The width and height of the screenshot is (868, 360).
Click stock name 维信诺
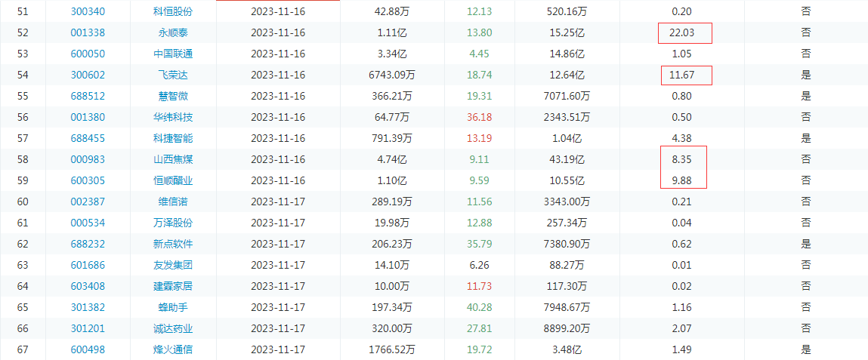173,202
